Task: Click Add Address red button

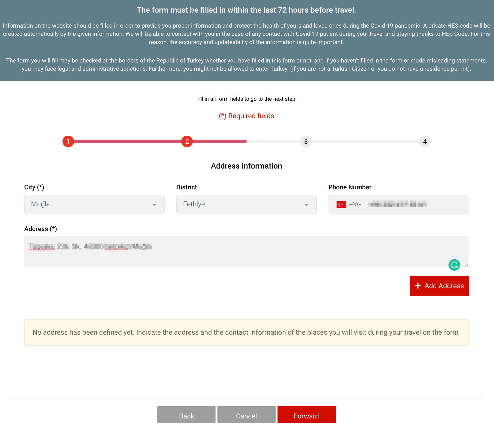Action: (439, 286)
